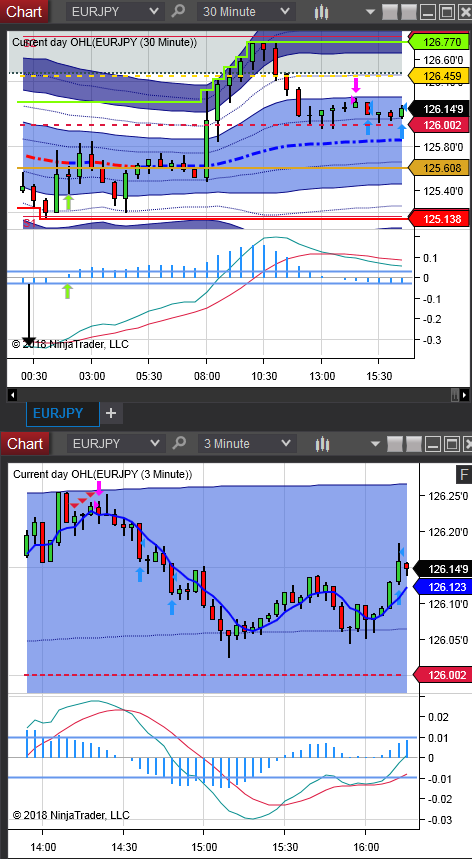Viewport: 472px width, 859px height.
Task: Click the 125.80'0 price label on the 30 Minute axis
Action: click(x=444, y=146)
